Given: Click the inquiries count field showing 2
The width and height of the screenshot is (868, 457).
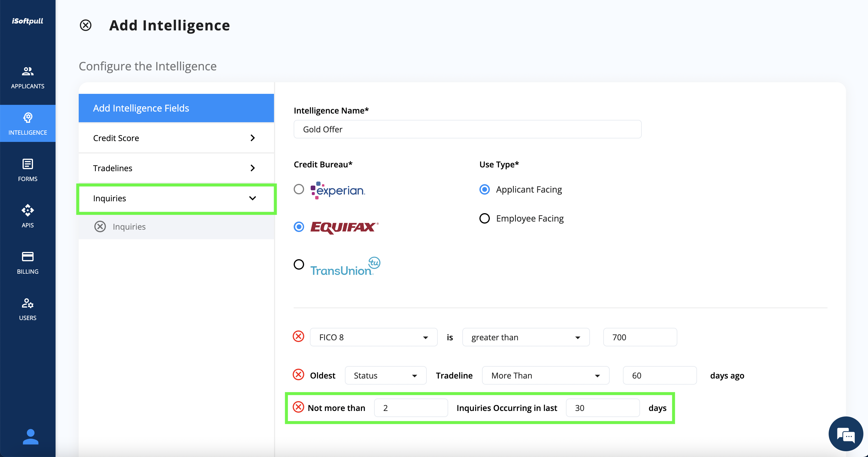Looking at the screenshot, I should [x=411, y=408].
